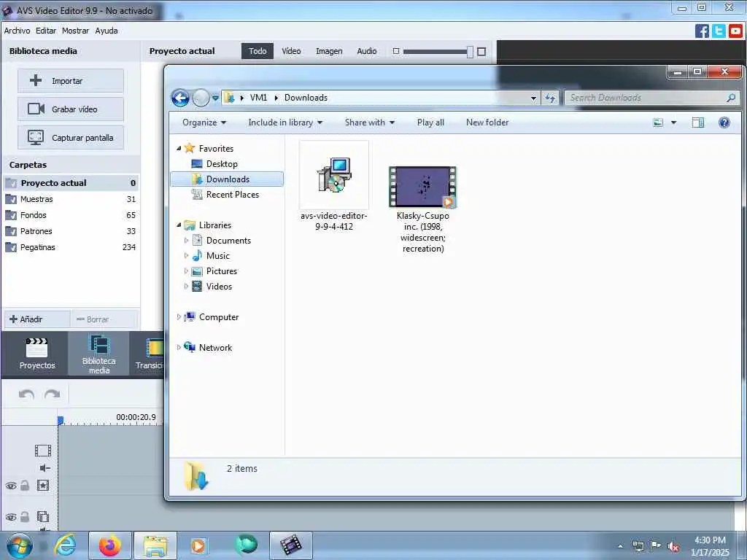The height and width of the screenshot is (560, 747).
Task: Click the Explorer forward arrow button
Action: tap(201, 98)
